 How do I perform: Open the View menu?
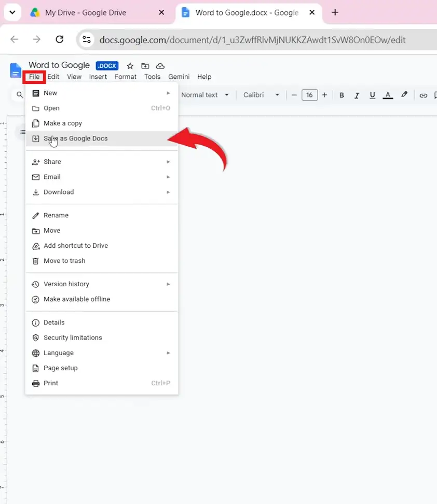click(x=74, y=77)
